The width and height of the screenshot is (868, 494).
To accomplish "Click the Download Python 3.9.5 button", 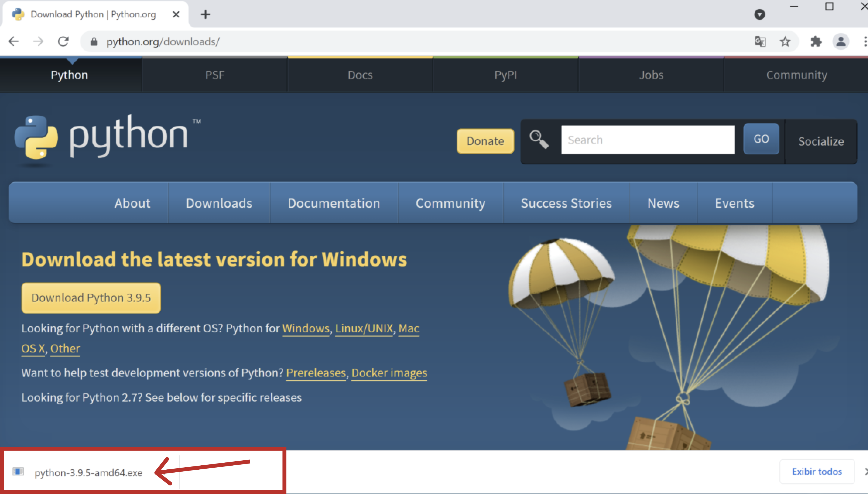I will 91,298.
